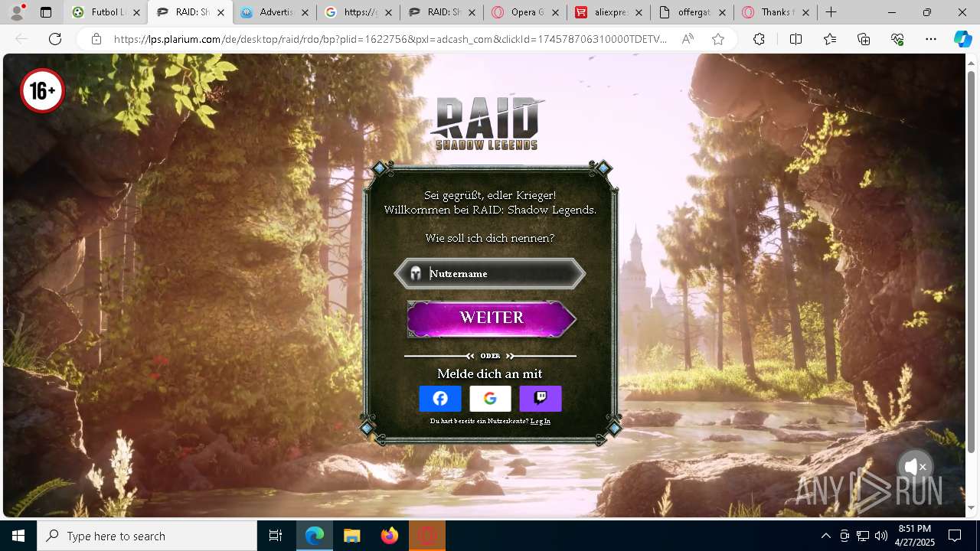Open Microsoft Edge from taskbar
Image resolution: width=980 pixels, height=551 pixels.
coord(315,536)
